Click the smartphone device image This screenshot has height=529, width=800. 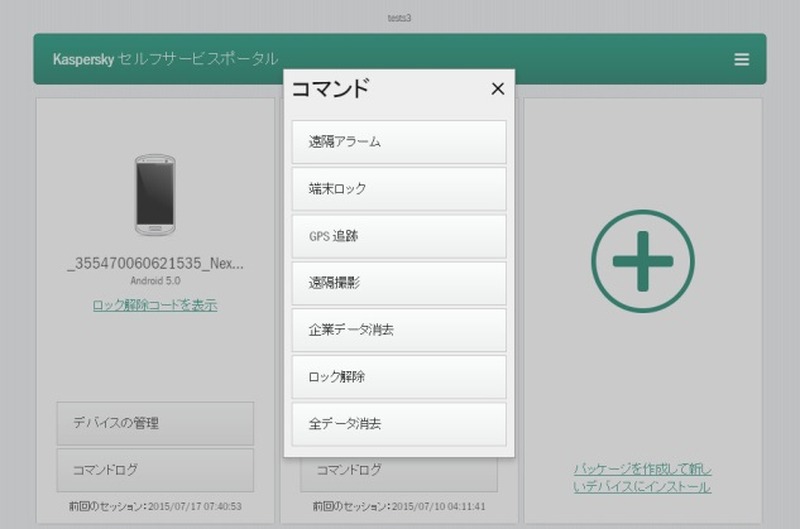[155, 194]
